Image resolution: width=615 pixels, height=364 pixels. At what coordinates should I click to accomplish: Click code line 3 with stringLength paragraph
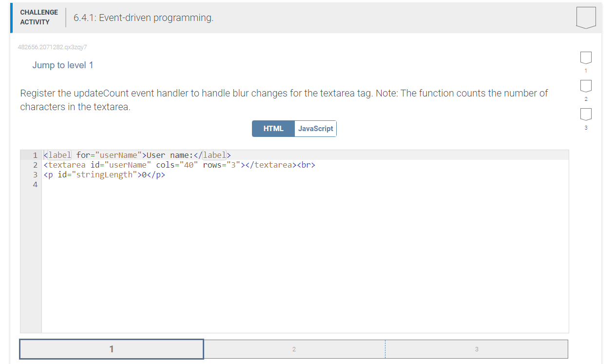[x=104, y=175]
